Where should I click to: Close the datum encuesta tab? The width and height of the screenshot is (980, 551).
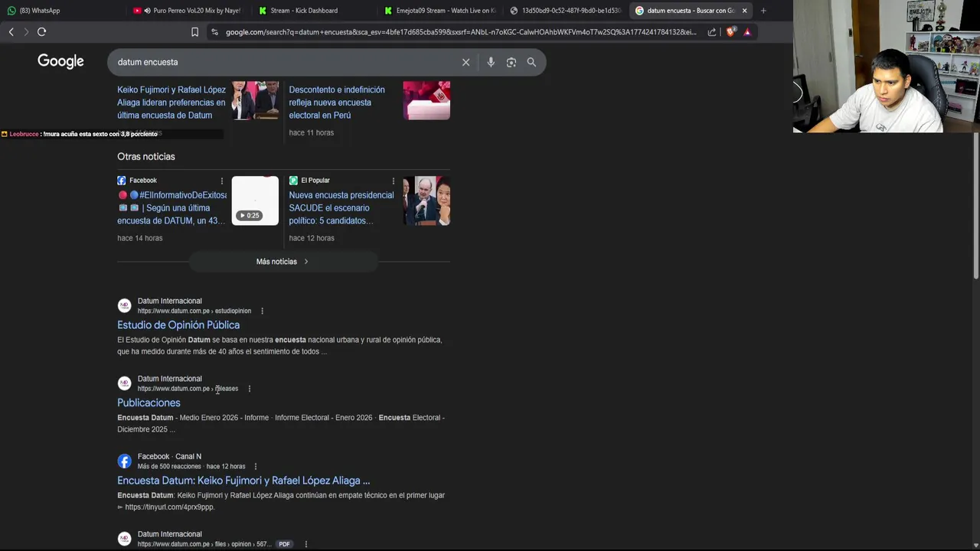tap(744, 11)
